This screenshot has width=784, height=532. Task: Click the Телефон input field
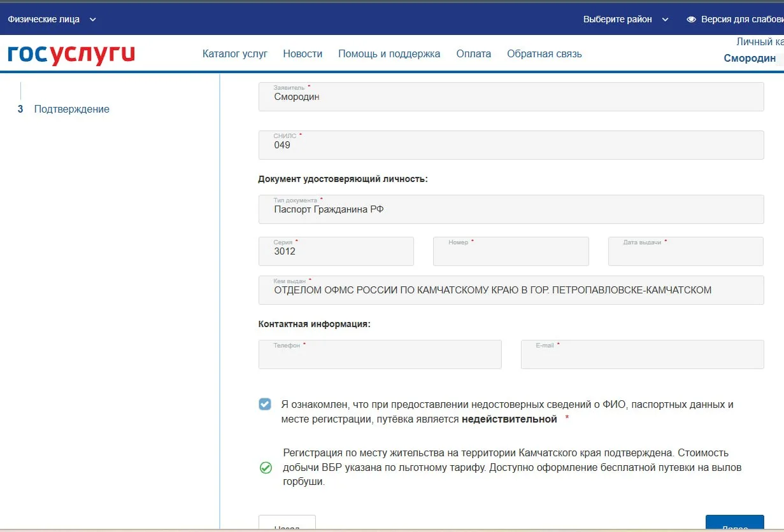[x=380, y=354]
